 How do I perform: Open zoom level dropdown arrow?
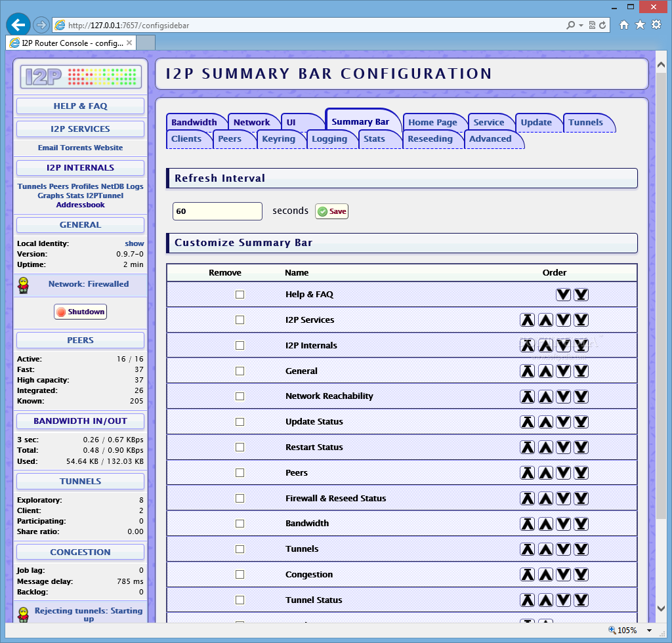click(649, 631)
